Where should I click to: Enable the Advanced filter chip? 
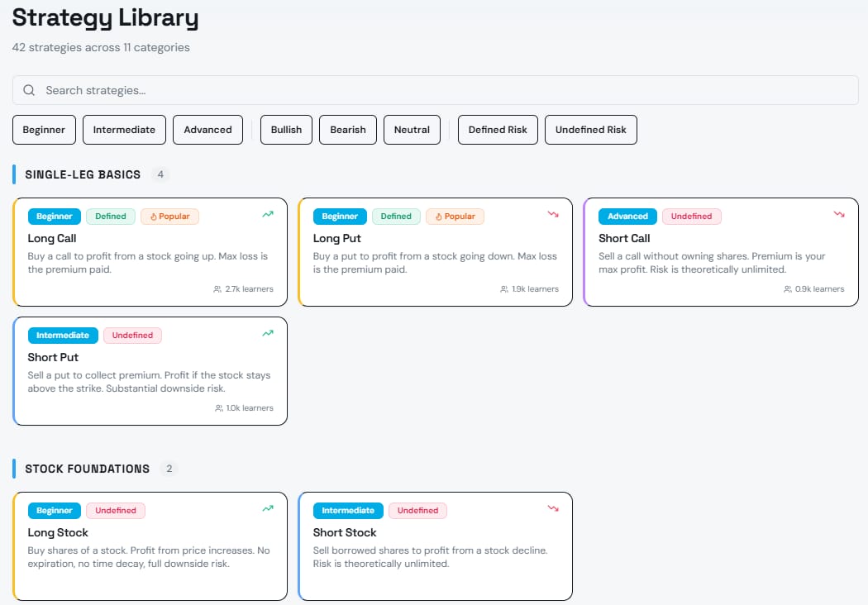point(207,130)
